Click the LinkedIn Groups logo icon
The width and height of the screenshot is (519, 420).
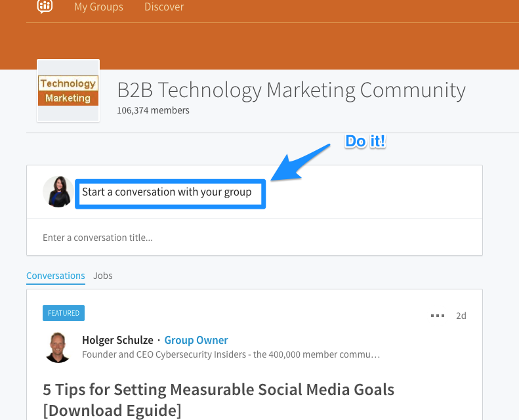point(45,6)
